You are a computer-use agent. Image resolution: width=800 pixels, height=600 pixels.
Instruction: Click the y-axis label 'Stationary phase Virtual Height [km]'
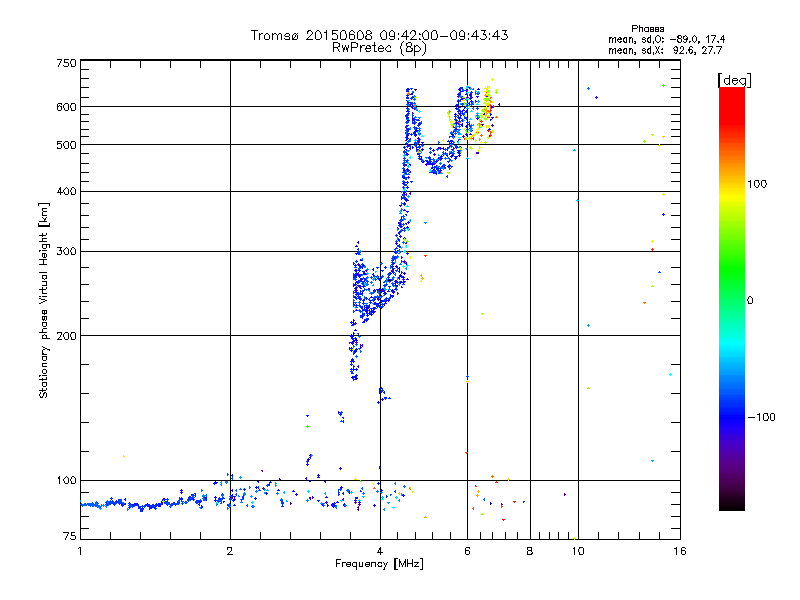pyautogui.click(x=44, y=301)
